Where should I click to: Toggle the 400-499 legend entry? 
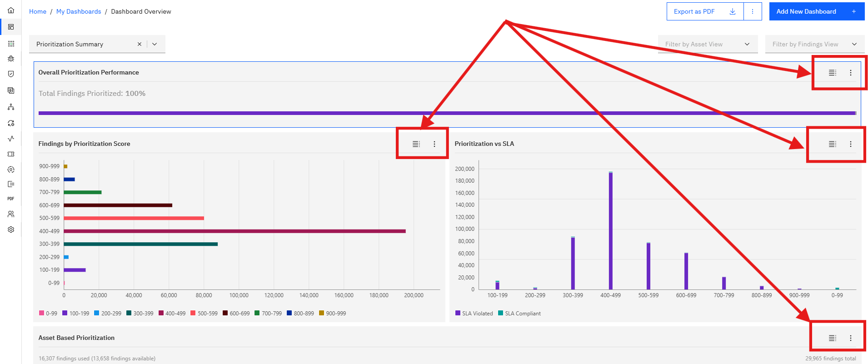click(x=172, y=314)
